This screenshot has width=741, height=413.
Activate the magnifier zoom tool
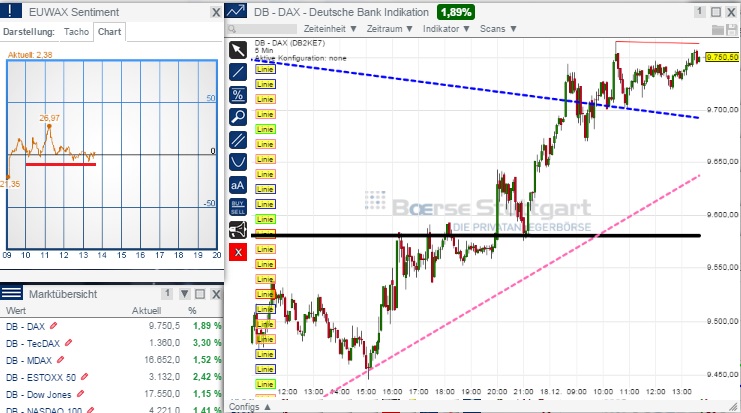point(238,117)
